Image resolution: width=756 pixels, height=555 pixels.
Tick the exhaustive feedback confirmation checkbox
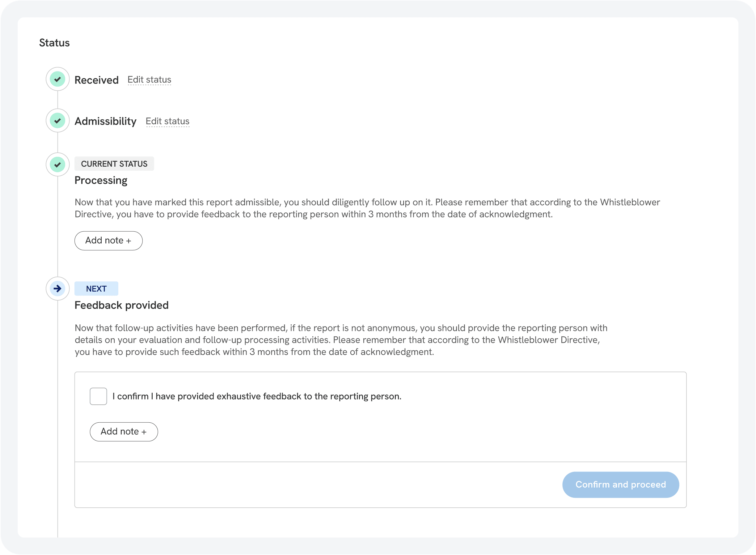(98, 396)
